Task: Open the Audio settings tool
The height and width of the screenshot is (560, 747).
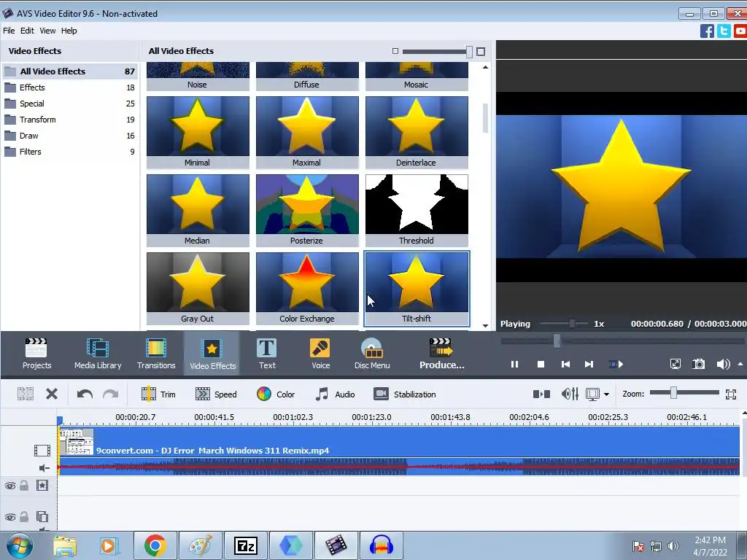Action: pos(336,394)
